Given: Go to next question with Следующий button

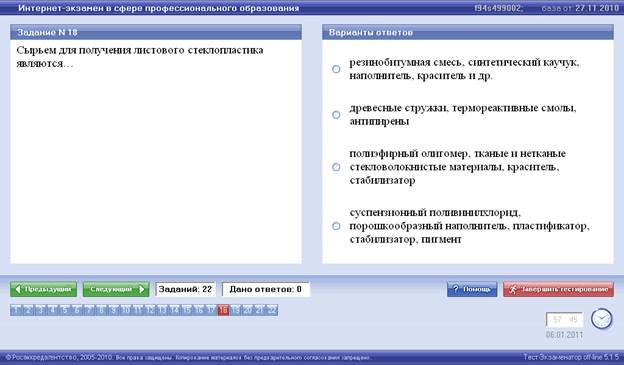Looking at the screenshot, I should (116, 289).
